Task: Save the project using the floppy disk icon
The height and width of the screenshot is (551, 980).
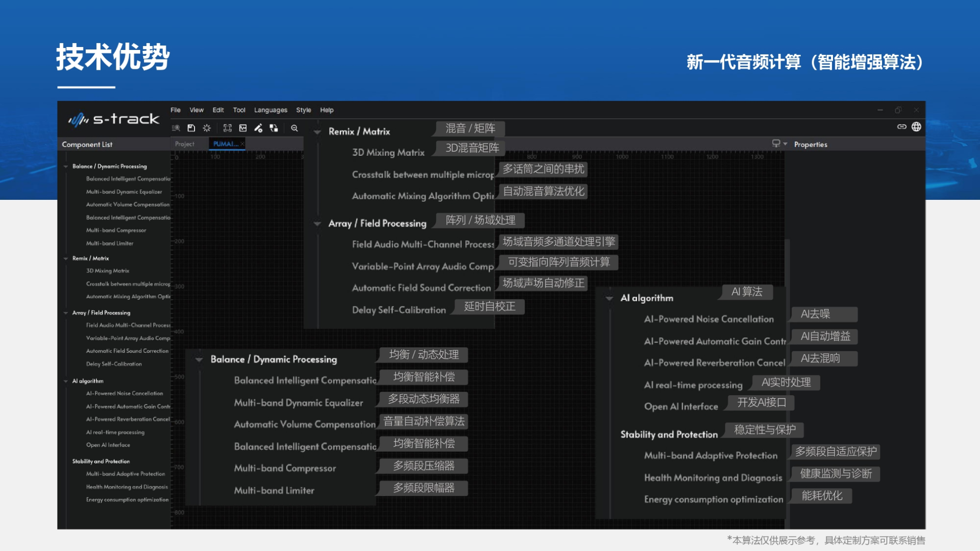Action: point(191,128)
